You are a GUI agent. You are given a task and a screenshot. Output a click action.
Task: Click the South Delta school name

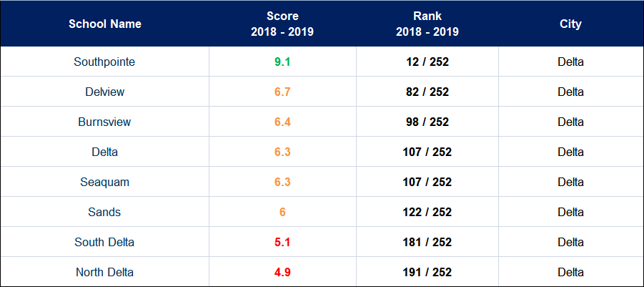tap(104, 242)
